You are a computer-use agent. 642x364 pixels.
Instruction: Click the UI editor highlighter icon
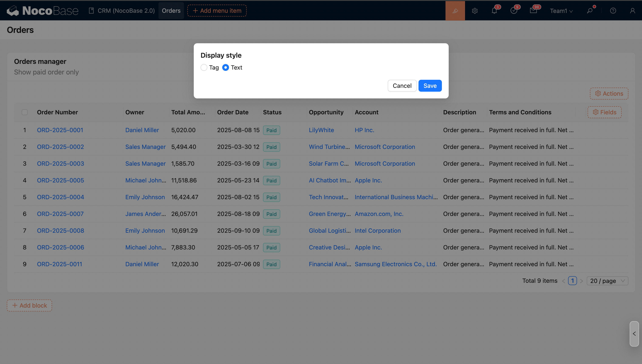[x=455, y=11]
